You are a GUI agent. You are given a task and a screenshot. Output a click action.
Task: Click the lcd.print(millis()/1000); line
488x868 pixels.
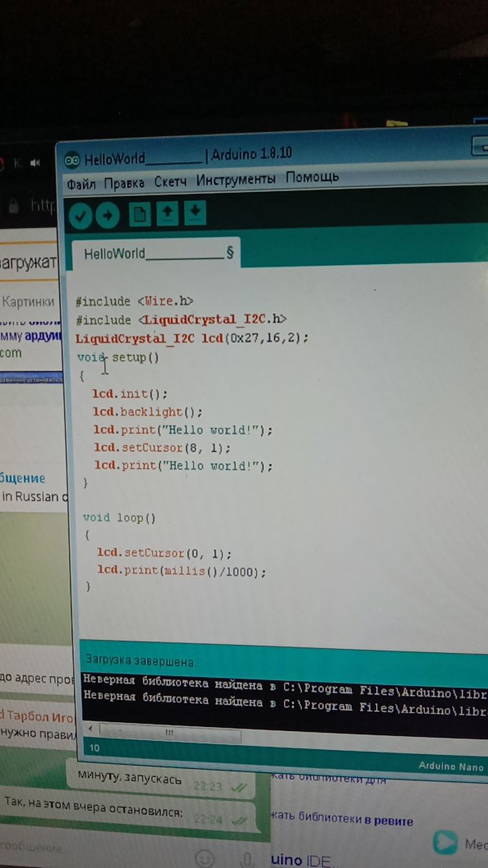[182, 572]
